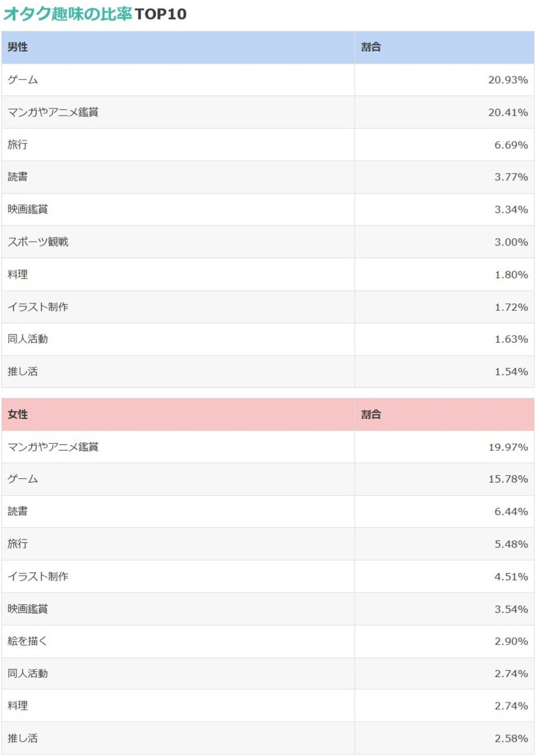Select the ゲーム row in the male table
The height and width of the screenshot is (756, 536).
[x=268, y=80]
